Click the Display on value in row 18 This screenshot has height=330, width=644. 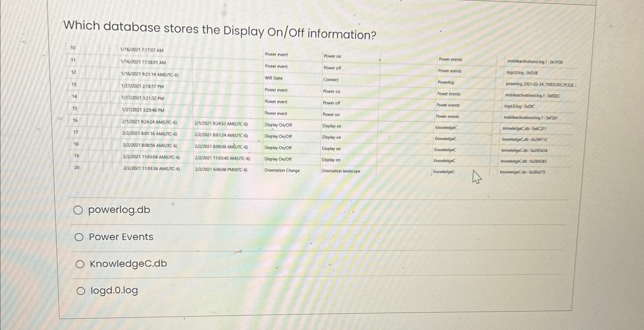(331, 148)
